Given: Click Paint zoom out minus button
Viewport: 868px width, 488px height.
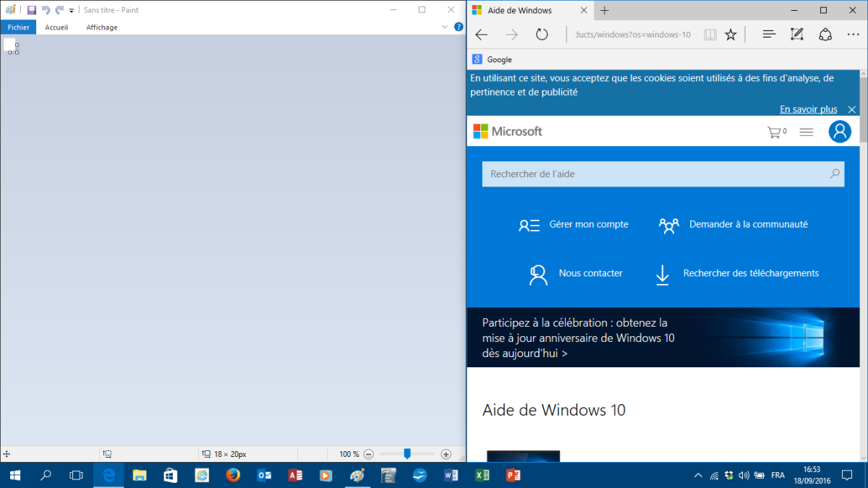Looking at the screenshot, I should pos(368,454).
